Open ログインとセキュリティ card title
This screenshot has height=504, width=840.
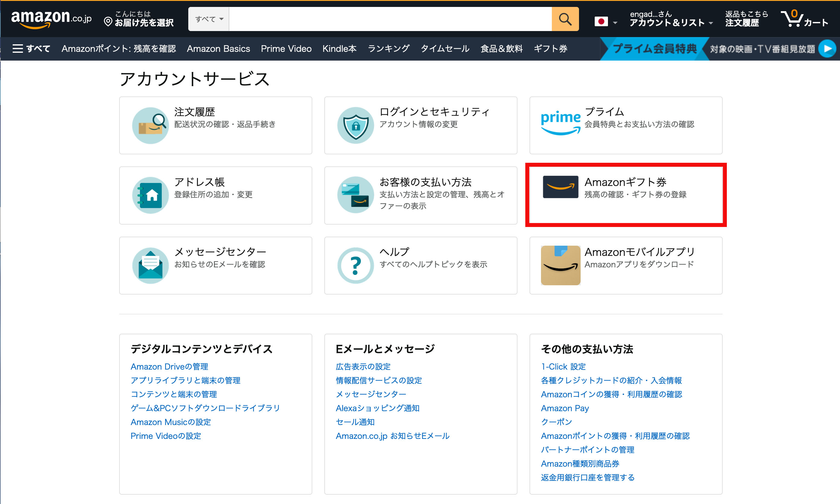(434, 112)
